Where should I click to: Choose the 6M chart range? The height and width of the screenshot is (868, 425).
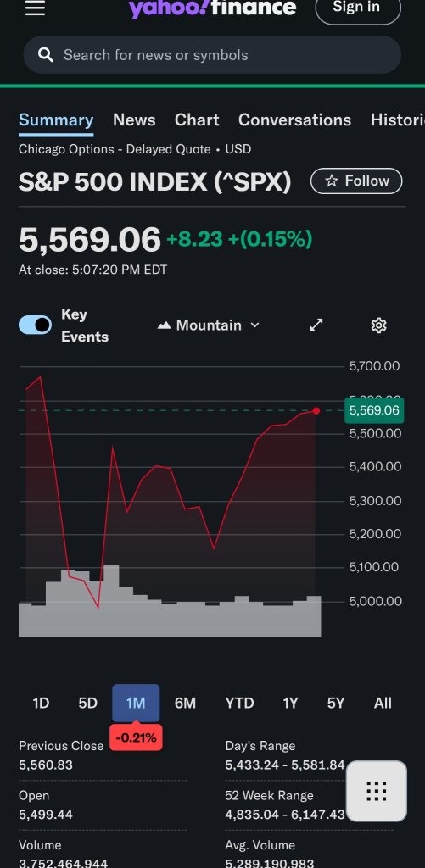tap(185, 703)
